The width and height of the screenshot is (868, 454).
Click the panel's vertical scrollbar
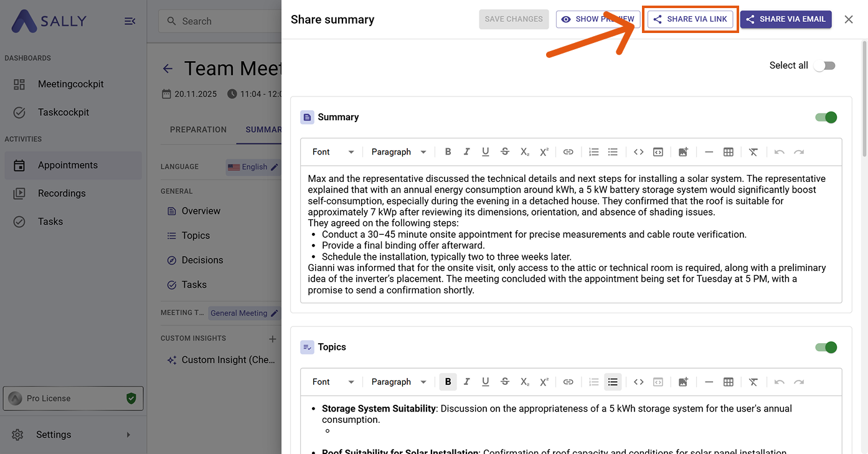(x=864, y=100)
